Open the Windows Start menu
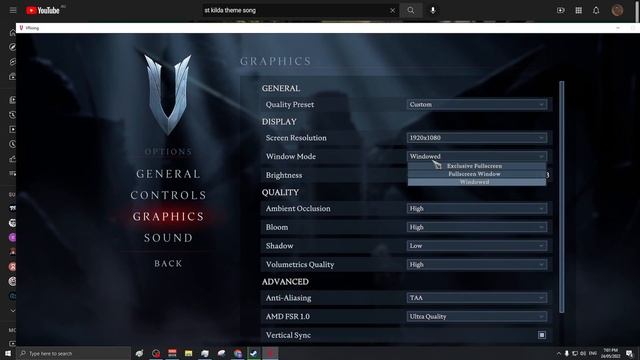This screenshot has width=640, height=360. (8, 353)
